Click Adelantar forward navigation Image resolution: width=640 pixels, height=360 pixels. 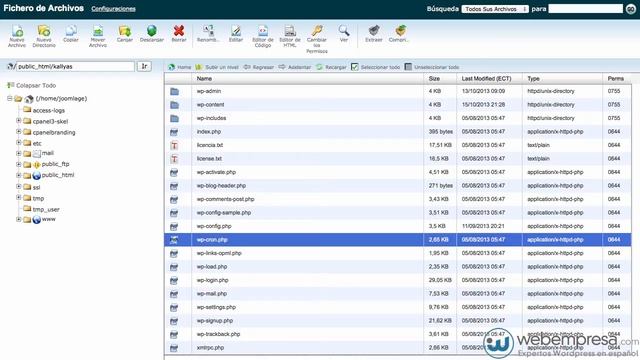[x=295, y=67]
